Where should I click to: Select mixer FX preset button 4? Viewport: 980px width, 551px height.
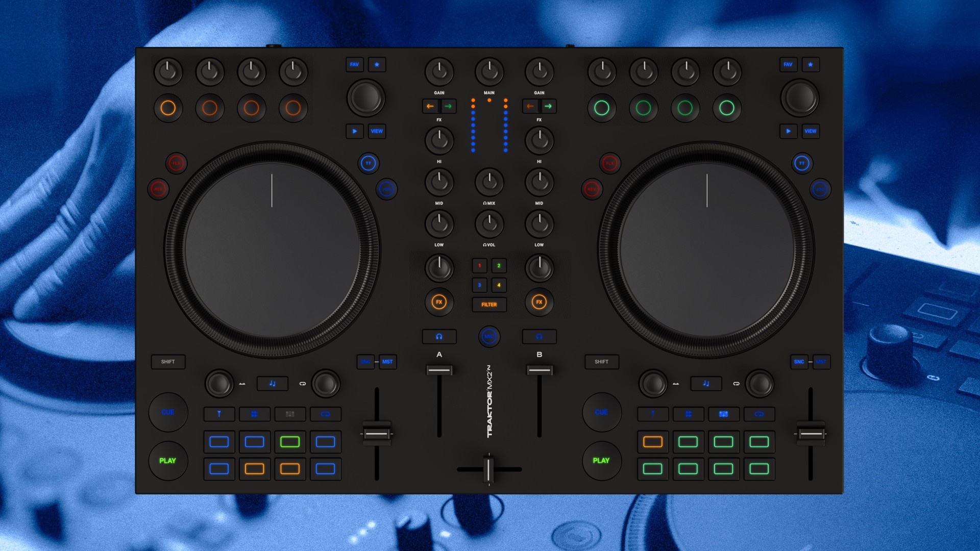(x=499, y=285)
